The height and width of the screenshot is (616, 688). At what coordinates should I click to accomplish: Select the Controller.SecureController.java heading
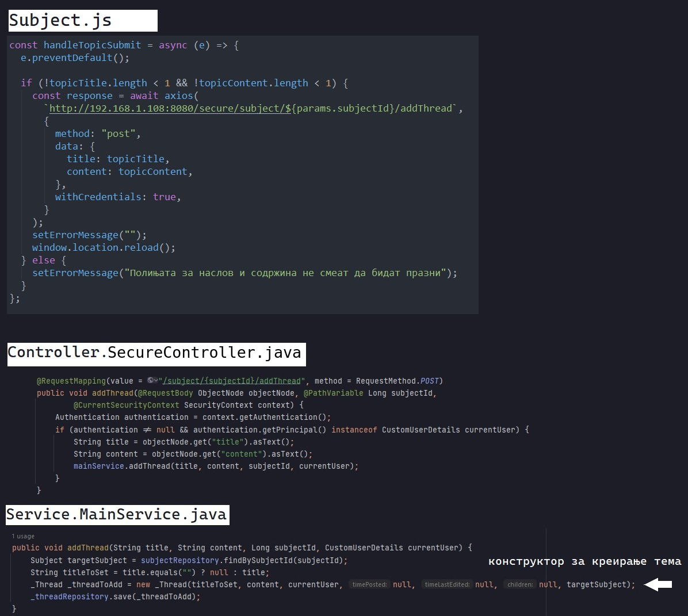[155, 353]
